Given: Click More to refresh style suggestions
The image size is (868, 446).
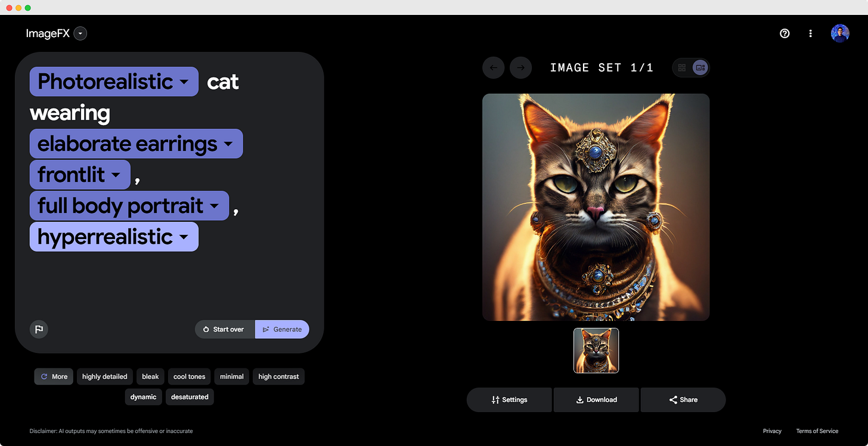Looking at the screenshot, I should pyautogui.click(x=54, y=376).
